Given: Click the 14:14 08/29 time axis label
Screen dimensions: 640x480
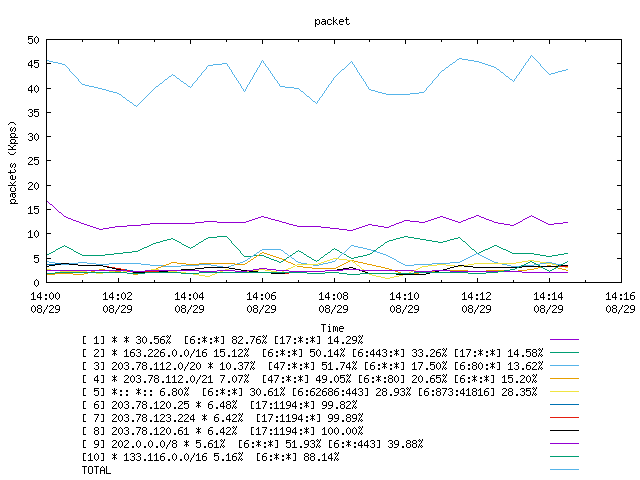Looking at the screenshot, I should coord(548,302).
